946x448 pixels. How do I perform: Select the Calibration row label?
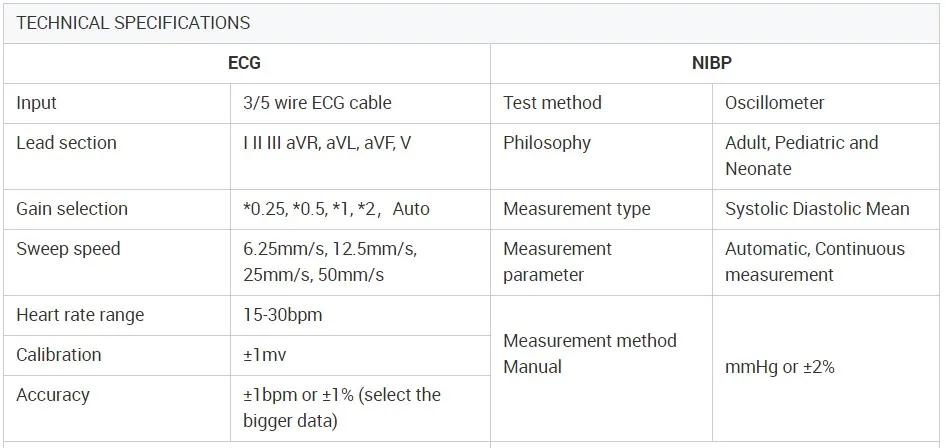59,355
